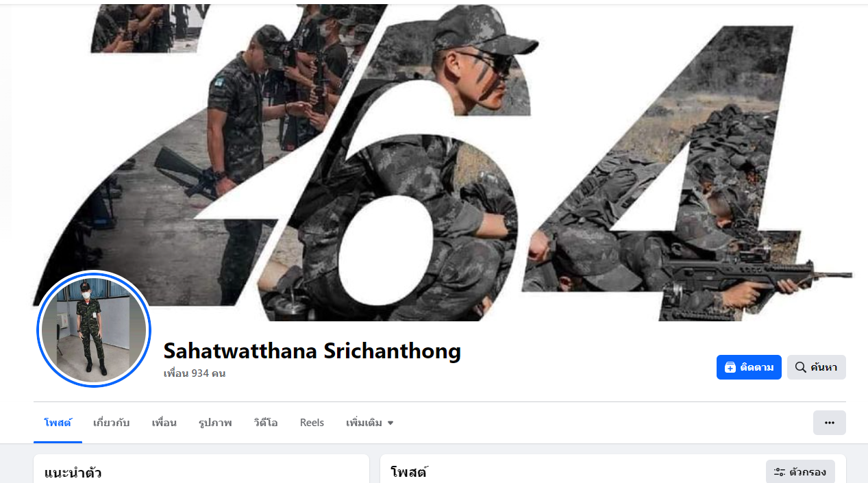Screen dimensions: 868x483
Task: Click the magnifying glass search icon
Action: pyautogui.click(x=800, y=367)
